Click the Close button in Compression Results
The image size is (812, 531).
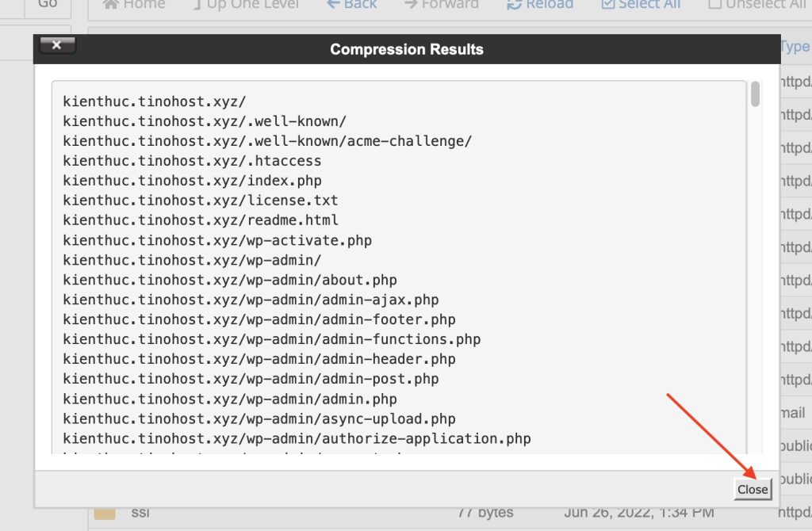click(x=753, y=490)
